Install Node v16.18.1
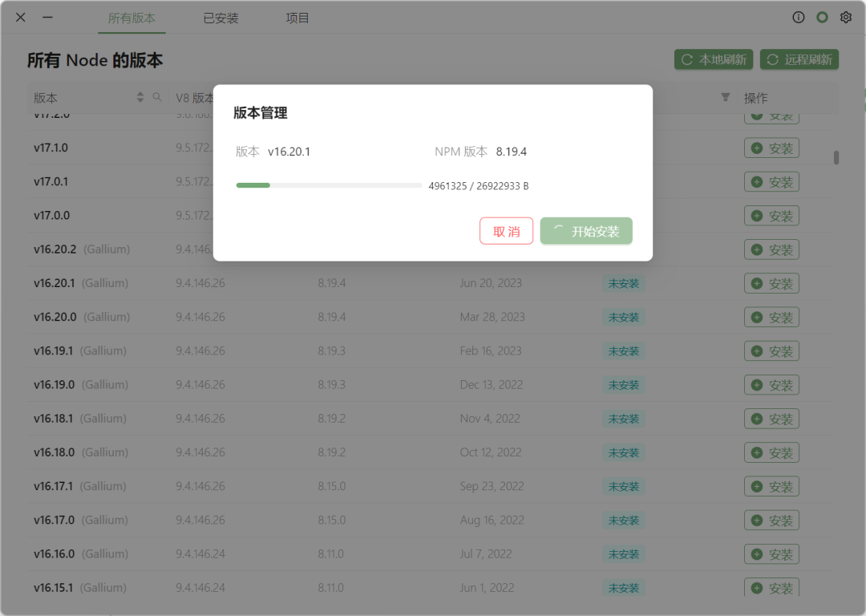866x616 pixels. 771,419
